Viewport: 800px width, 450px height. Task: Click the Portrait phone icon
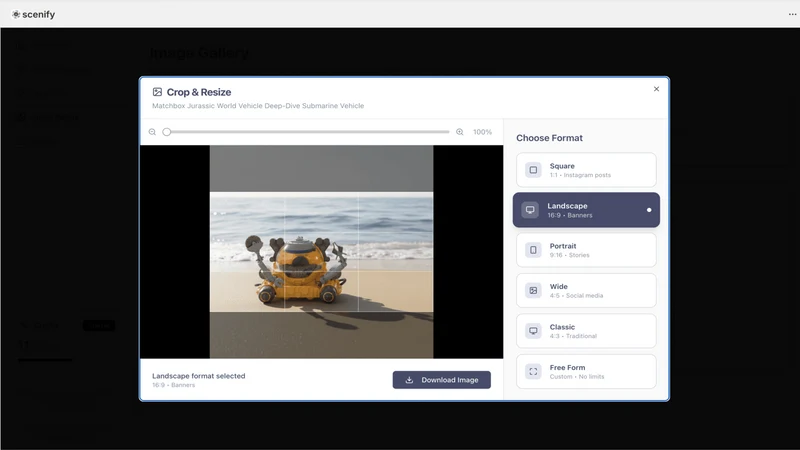click(x=533, y=250)
